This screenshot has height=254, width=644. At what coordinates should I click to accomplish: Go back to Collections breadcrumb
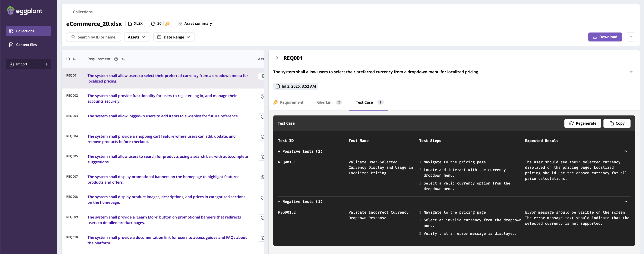80,12
